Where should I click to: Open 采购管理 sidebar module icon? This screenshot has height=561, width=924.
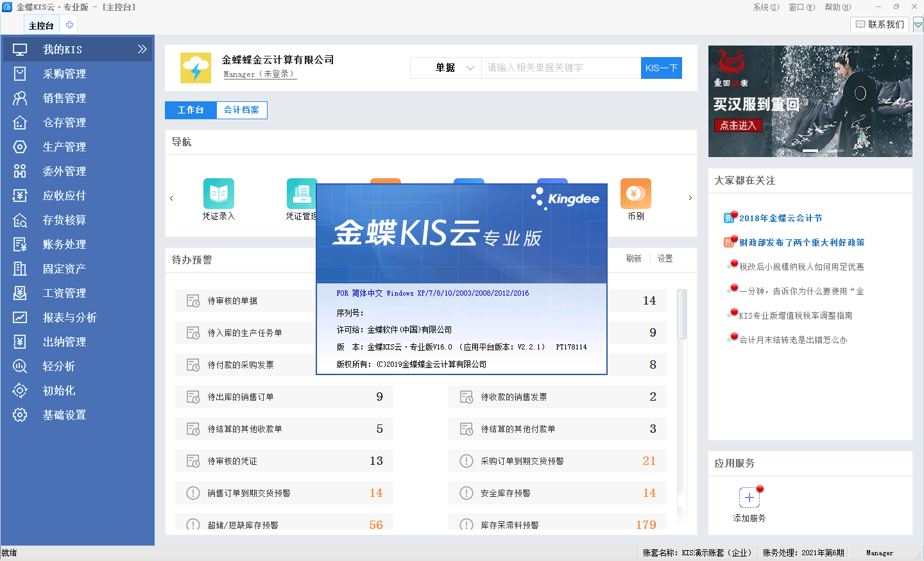tap(20, 74)
